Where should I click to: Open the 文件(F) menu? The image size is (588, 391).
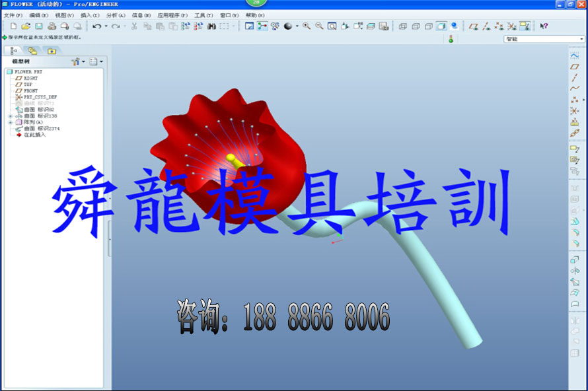[x=13, y=15]
